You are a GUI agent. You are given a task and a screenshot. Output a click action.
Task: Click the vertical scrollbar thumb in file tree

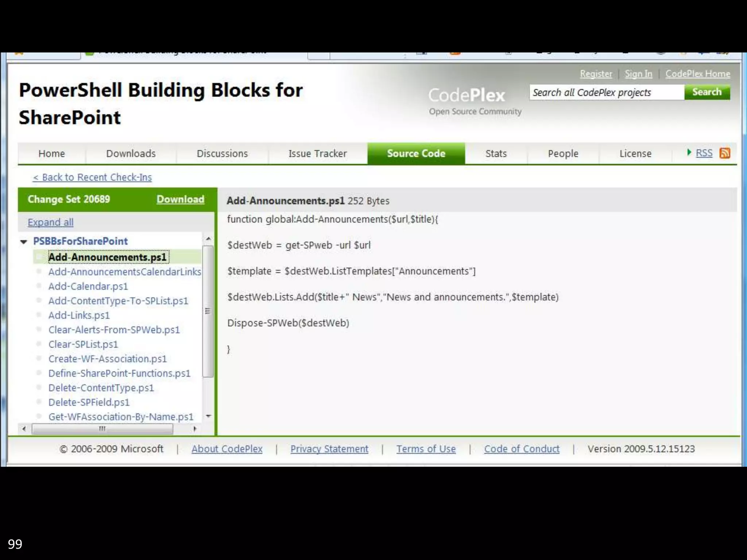point(208,311)
